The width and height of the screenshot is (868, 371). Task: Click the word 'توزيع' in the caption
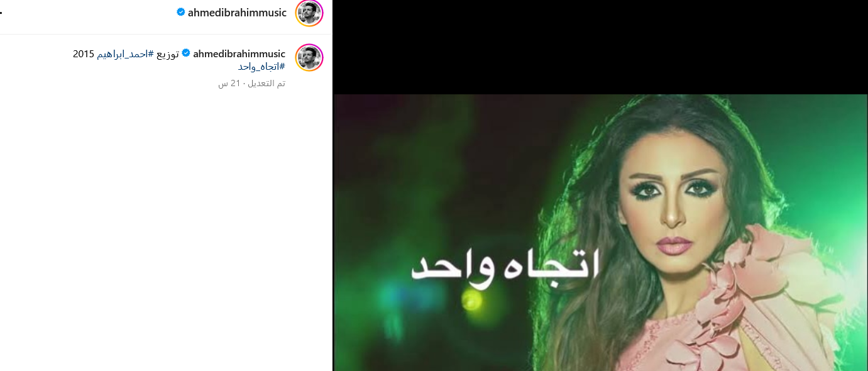[x=168, y=54]
